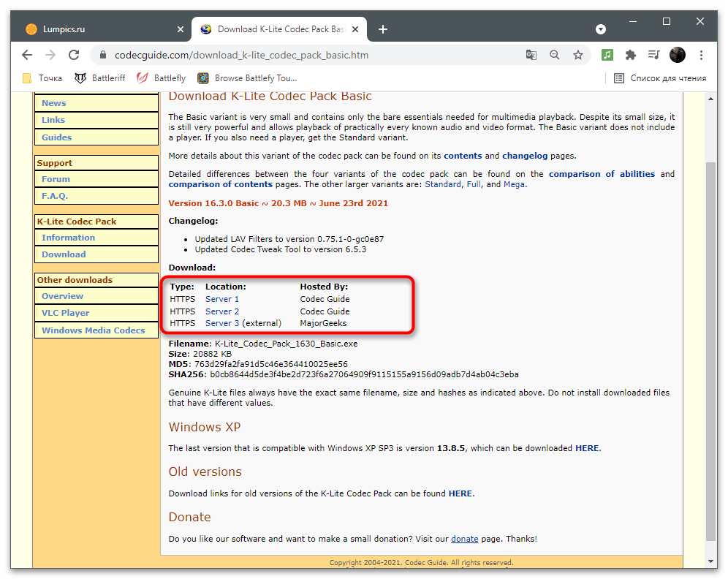Open the News sidebar item
The image size is (728, 579).
(x=96, y=103)
